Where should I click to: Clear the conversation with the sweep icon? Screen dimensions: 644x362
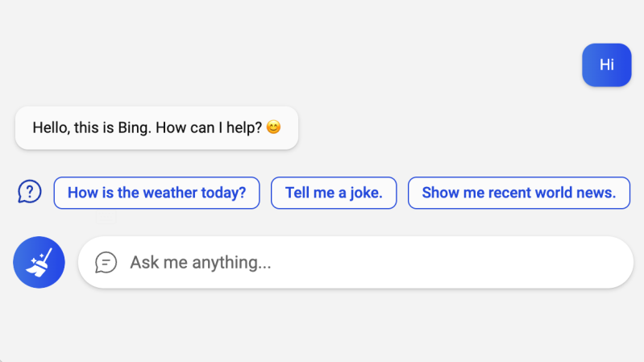click(39, 262)
